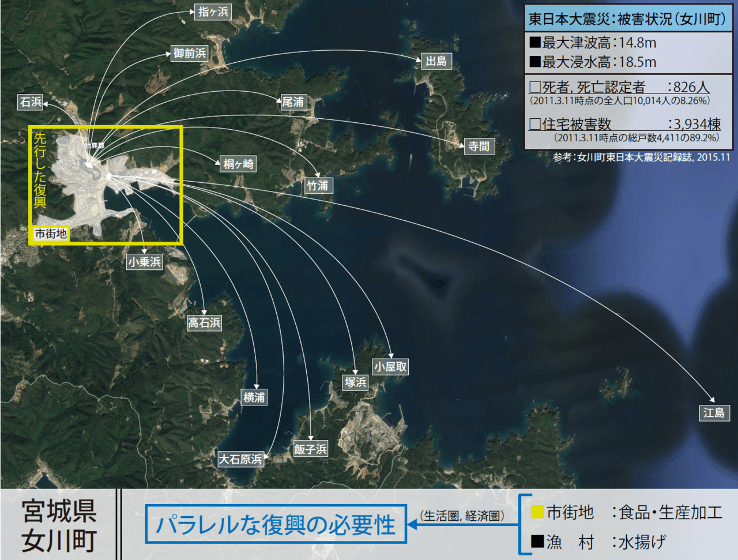Click the empty box beside 死者, 死亡認定者

pos(535,87)
